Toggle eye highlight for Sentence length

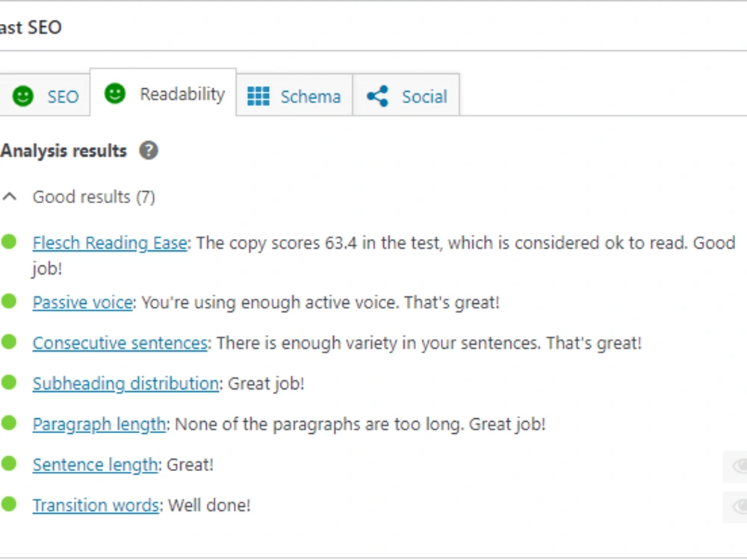736,466
